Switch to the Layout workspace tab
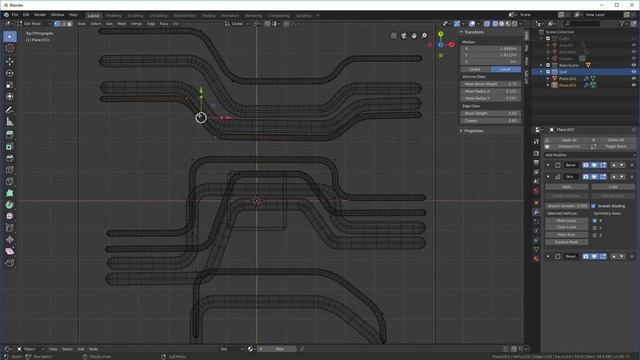 coord(93,16)
